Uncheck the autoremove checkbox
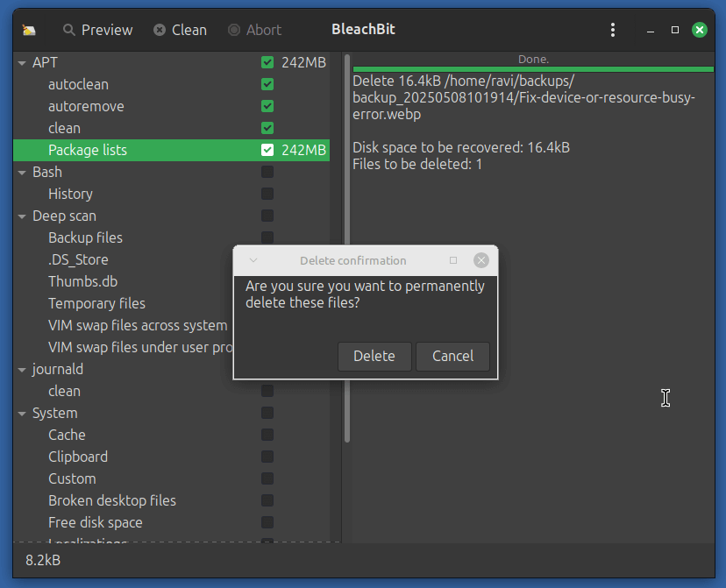726x588 pixels. (266, 106)
